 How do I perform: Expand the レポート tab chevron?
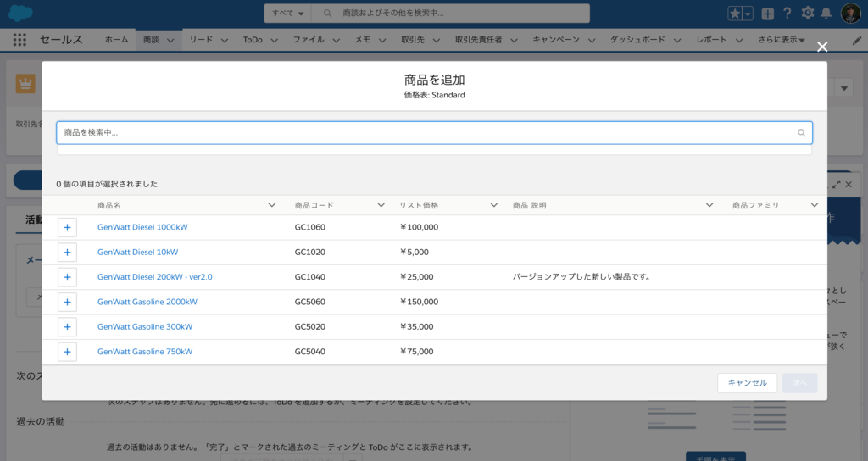(x=738, y=41)
